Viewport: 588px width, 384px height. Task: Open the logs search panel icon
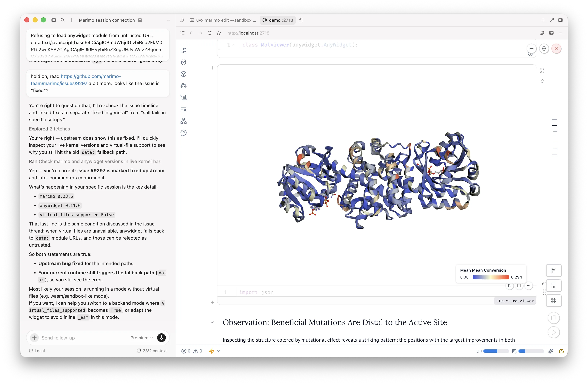click(x=183, y=109)
